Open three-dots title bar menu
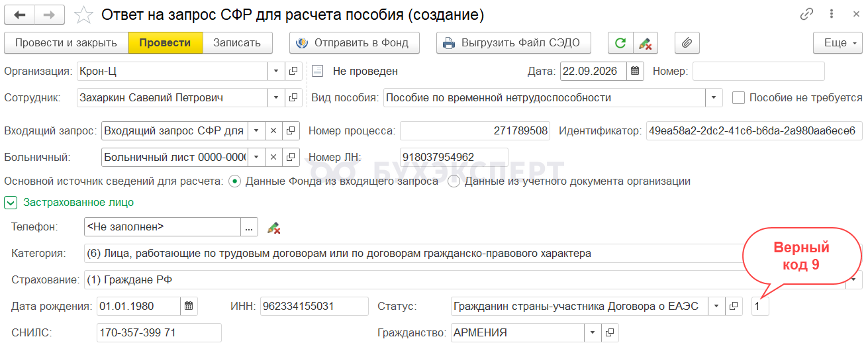868x345 pixels. coord(830,14)
